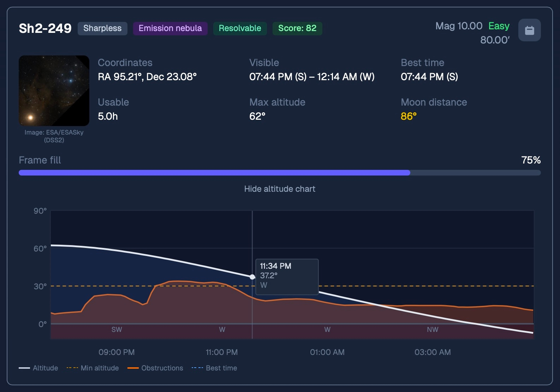The width and height of the screenshot is (560, 392).
Task: Toggle Min altitude legend entry
Action: tap(93, 368)
